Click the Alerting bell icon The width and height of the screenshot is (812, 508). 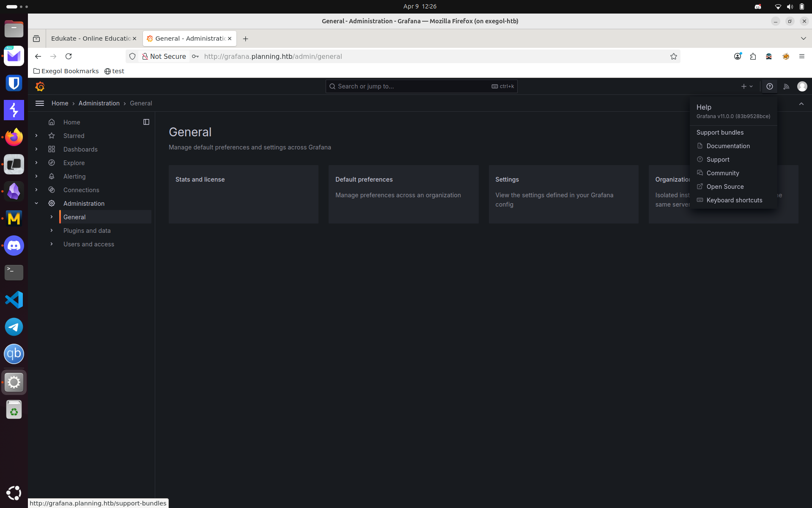click(52, 177)
